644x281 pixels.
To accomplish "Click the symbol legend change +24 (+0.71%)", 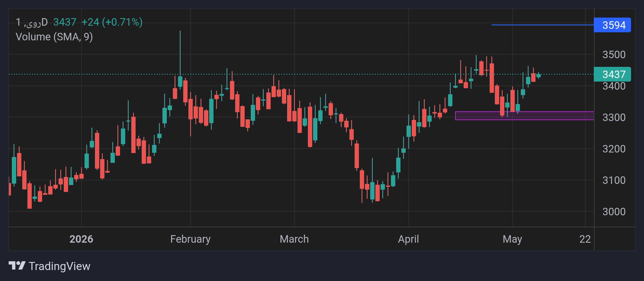I will tap(112, 22).
